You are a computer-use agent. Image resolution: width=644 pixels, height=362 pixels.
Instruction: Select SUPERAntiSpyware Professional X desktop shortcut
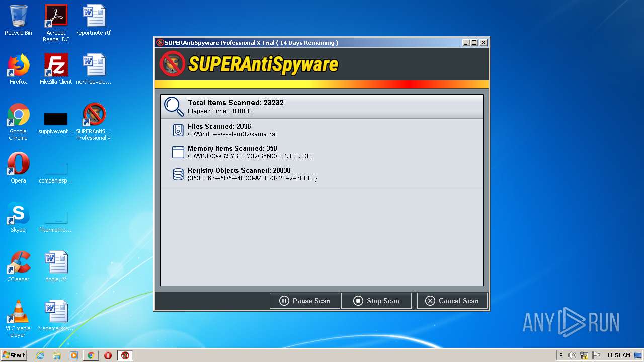pos(94,122)
